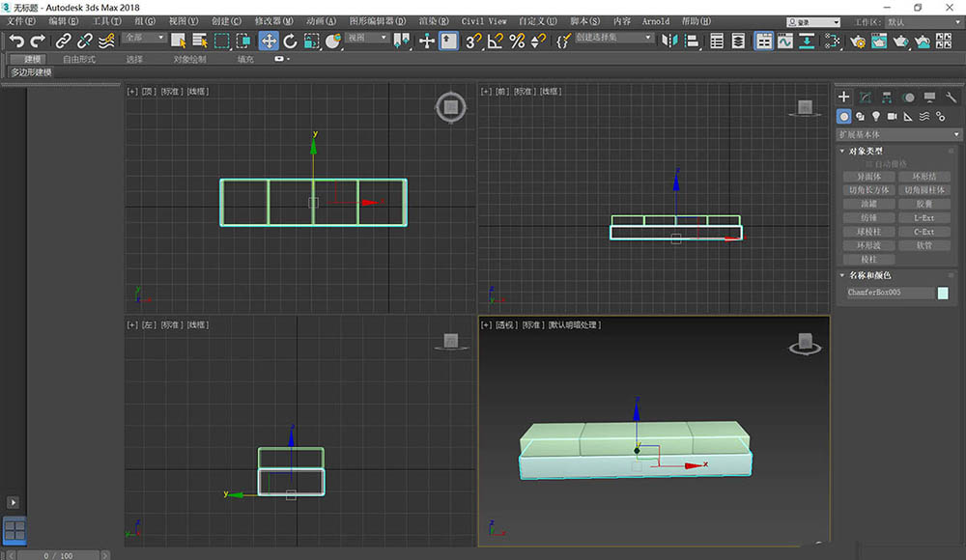The width and height of the screenshot is (966, 560).
Task: Toggle the Percent Snap button
Action: pos(517,41)
